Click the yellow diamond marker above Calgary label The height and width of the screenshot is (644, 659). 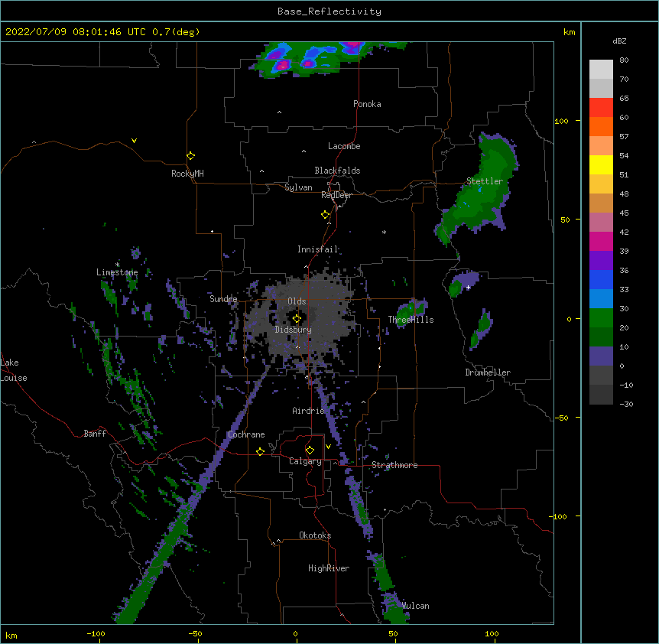310,450
